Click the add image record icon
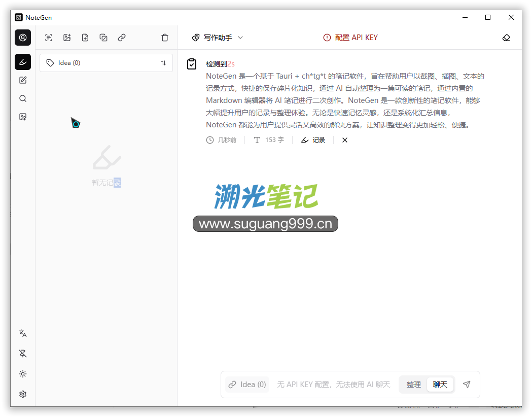Viewport: 532px width, 418px height. 67,38
